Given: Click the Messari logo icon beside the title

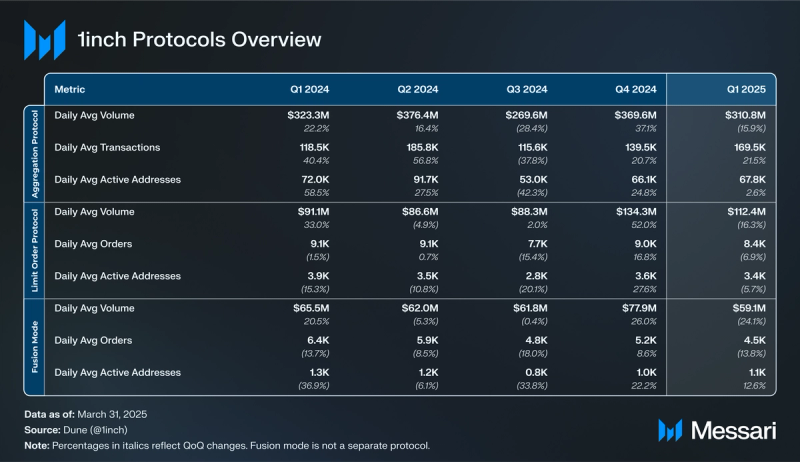Looking at the screenshot, I should click(45, 40).
